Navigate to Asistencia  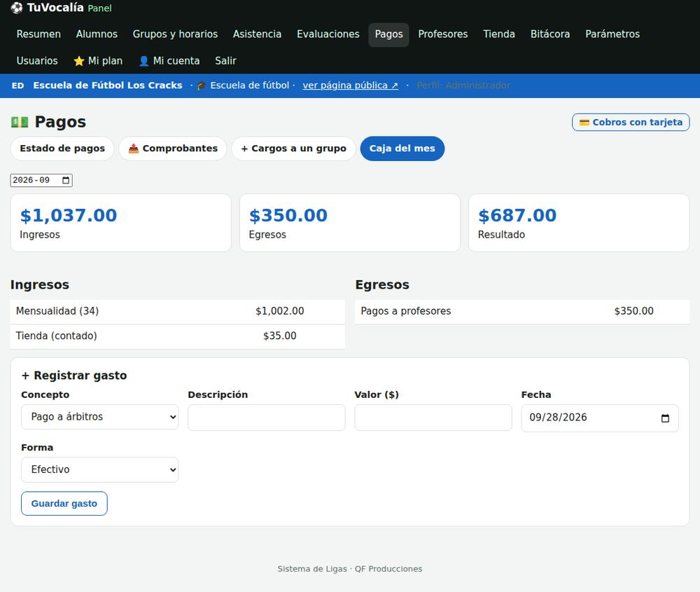(x=257, y=34)
